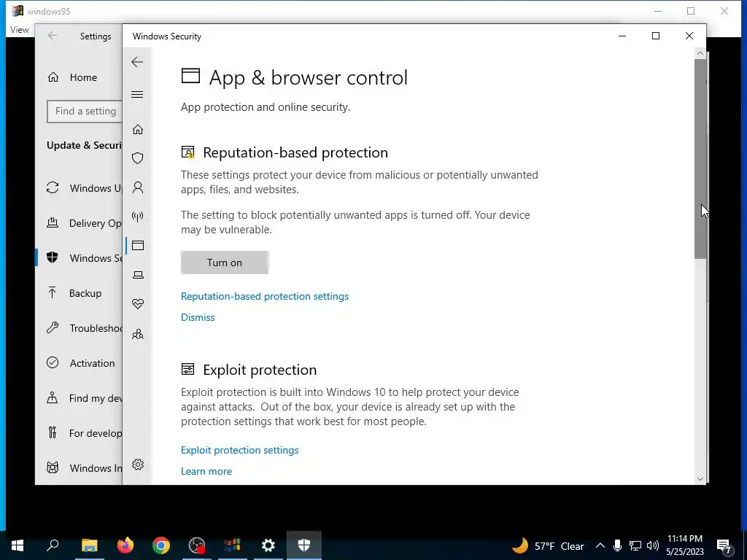Open network status tray icon
The height and width of the screenshot is (560, 747).
635,545
